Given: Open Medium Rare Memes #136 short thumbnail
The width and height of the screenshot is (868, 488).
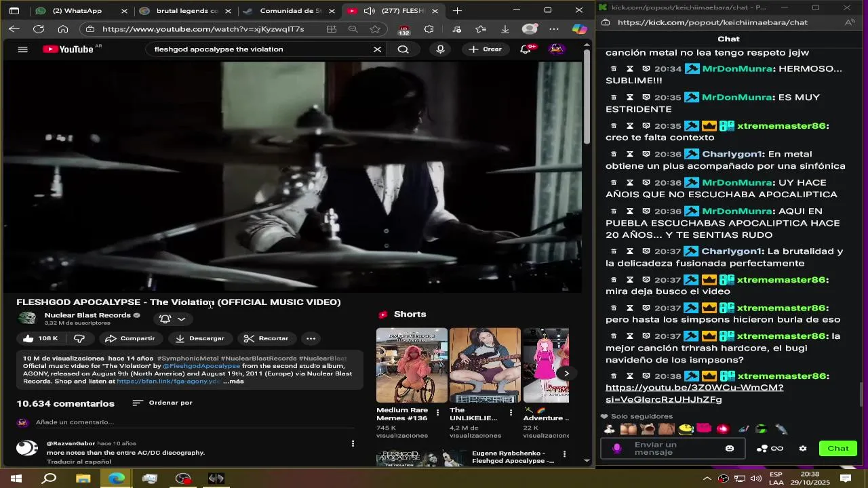Looking at the screenshot, I should (x=412, y=365).
